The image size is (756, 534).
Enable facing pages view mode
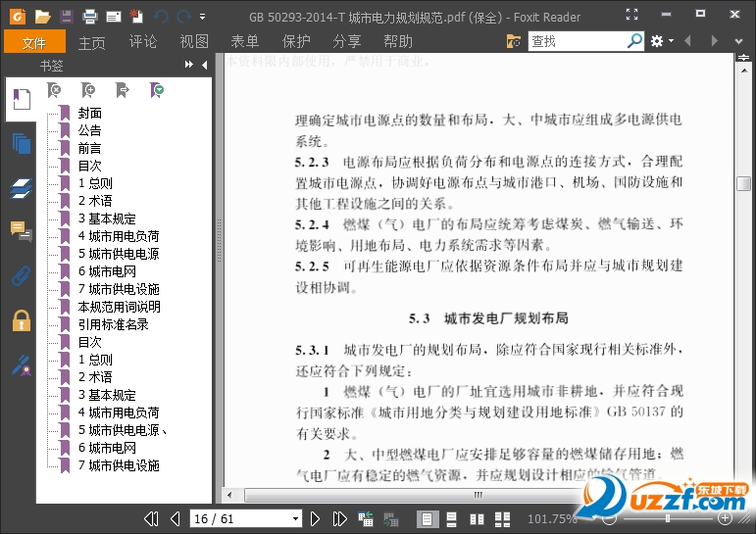[477, 519]
